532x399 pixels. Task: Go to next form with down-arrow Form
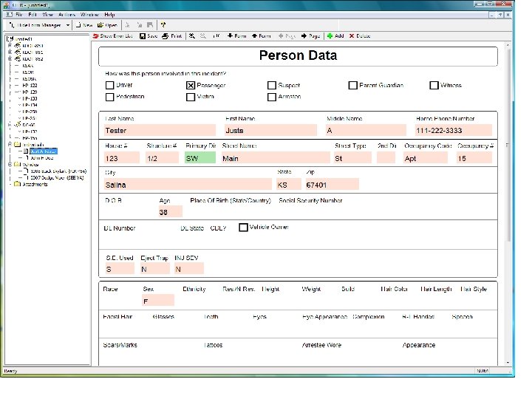click(x=236, y=35)
